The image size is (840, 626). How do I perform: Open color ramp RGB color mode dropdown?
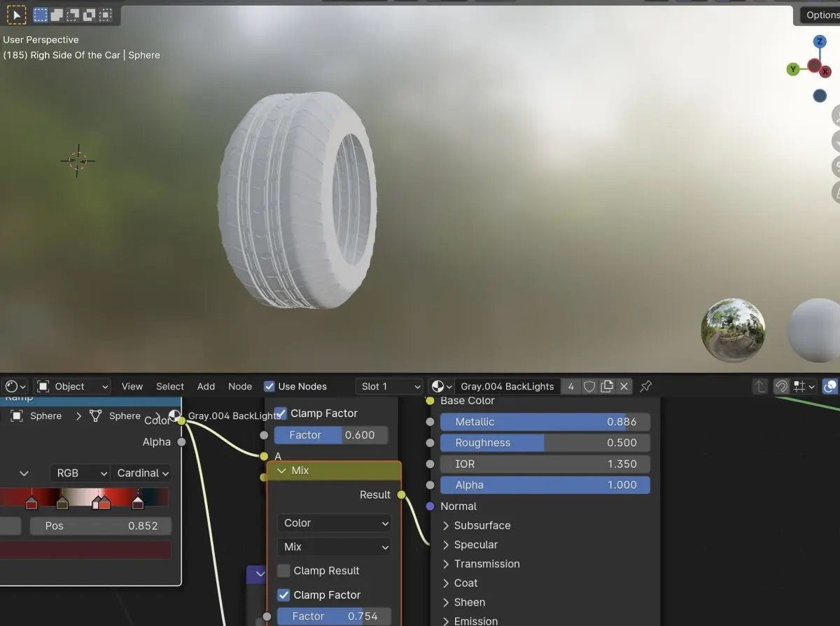80,473
